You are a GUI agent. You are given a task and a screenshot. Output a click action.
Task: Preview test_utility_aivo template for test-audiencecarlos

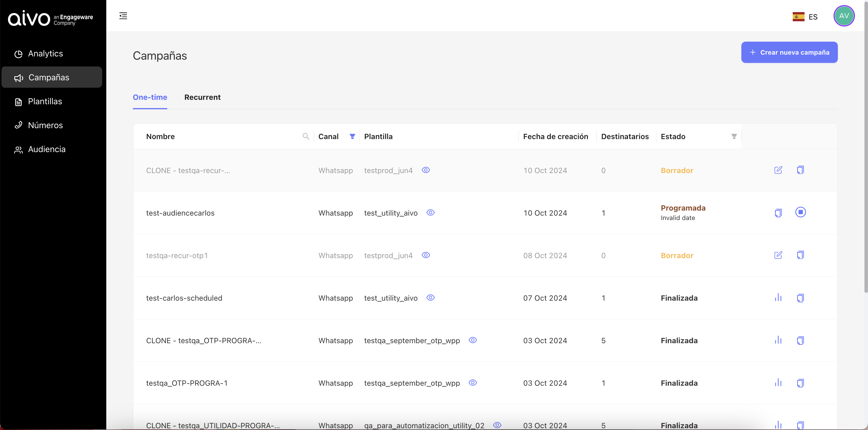tap(430, 213)
